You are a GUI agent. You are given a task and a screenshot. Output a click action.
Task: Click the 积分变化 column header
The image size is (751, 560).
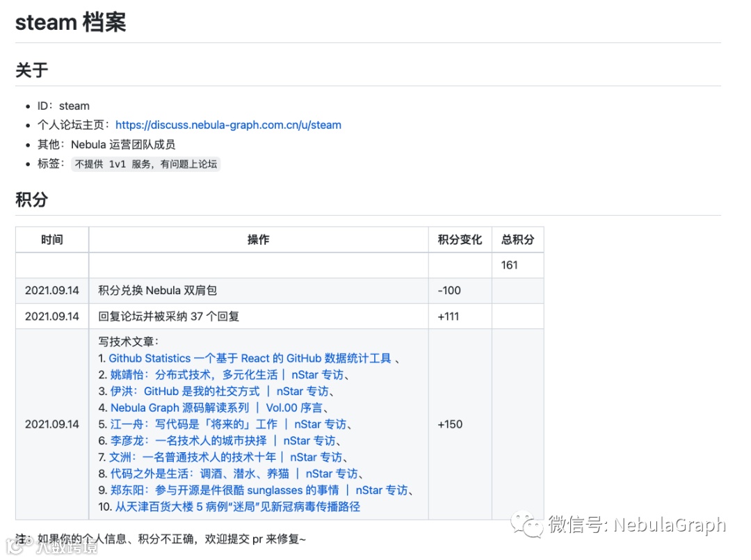point(460,239)
